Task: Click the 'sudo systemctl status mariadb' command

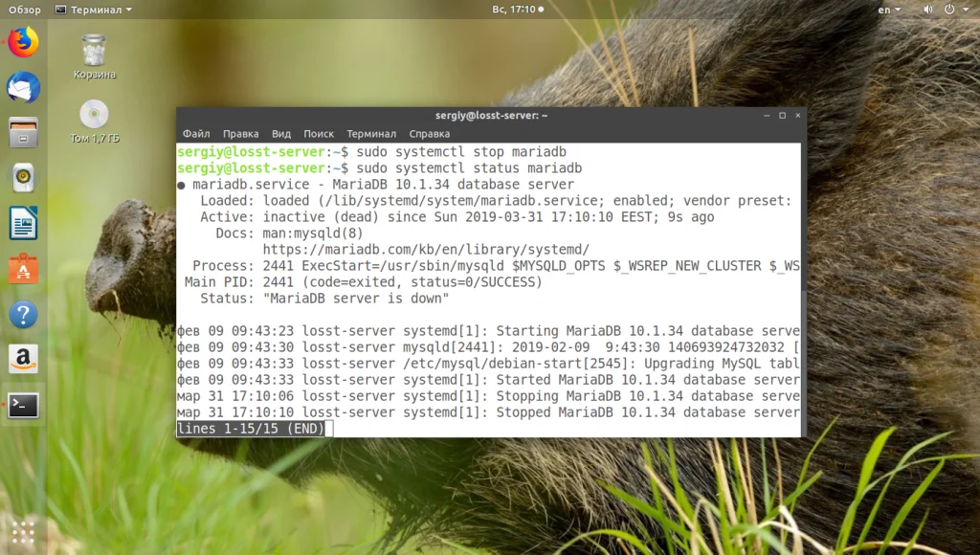Action: (469, 168)
